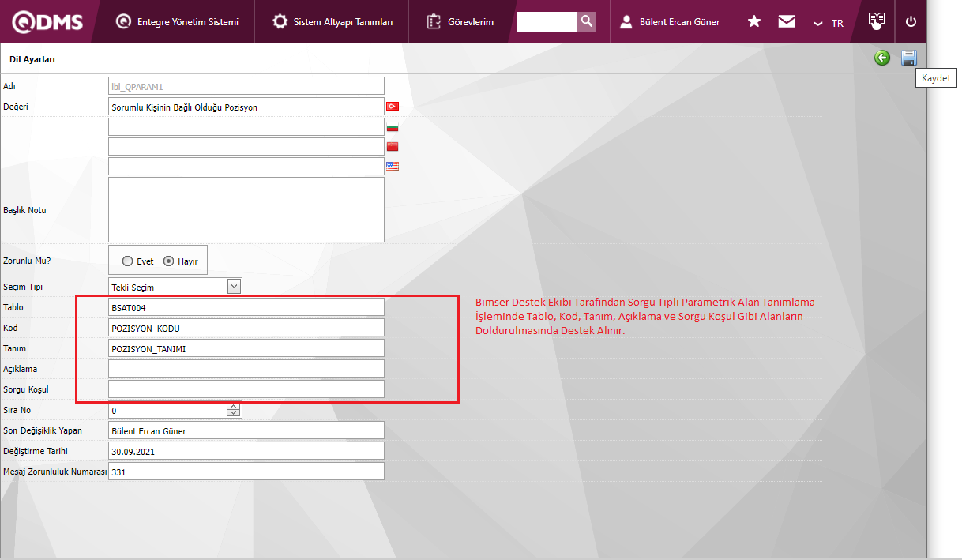Click the power logout icon
The height and width of the screenshot is (560, 962).
(911, 21)
